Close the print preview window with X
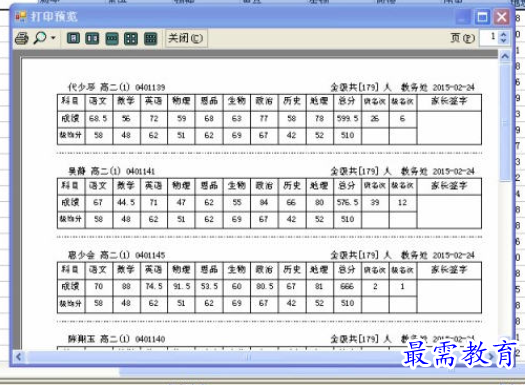Viewport: 525px width, 385px height. [502, 17]
